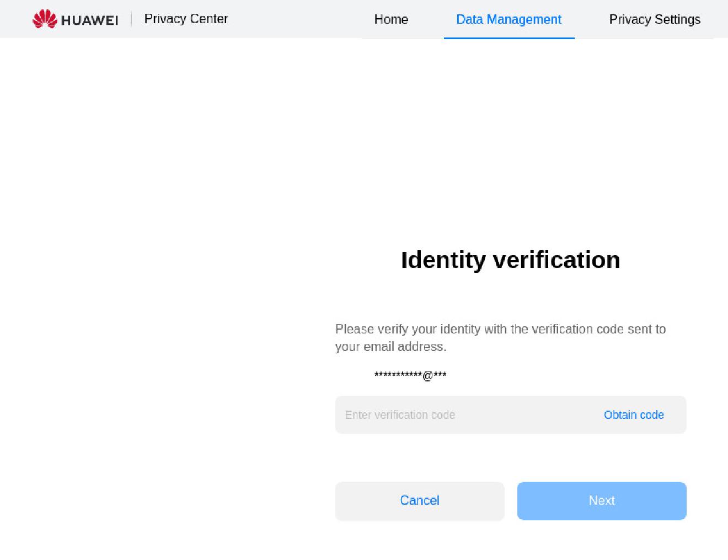Click the divider between logo and Privacy Center
This screenshot has height=560, width=728.
(x=131, y=19)
